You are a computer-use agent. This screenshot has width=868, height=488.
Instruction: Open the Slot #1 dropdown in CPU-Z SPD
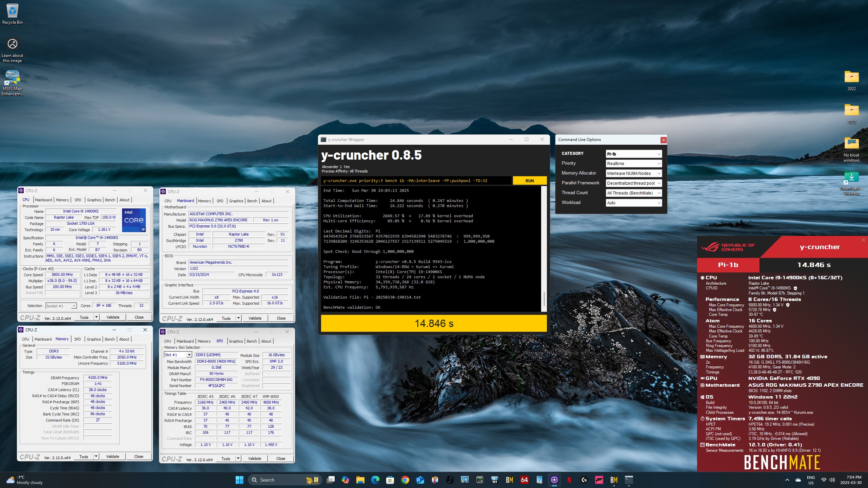(x=178, y=355)
